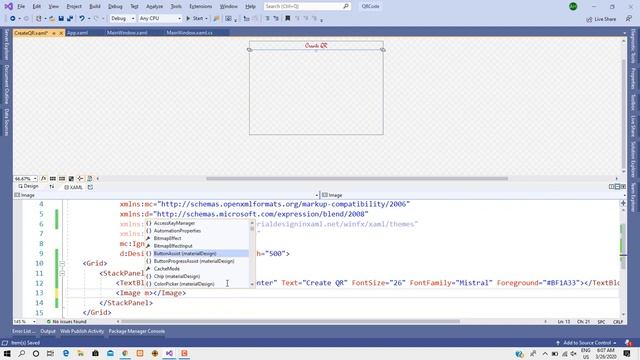640x360 pixels.
Task: Click the Search magnifier icon in title bar
Action: click(346, 6)
